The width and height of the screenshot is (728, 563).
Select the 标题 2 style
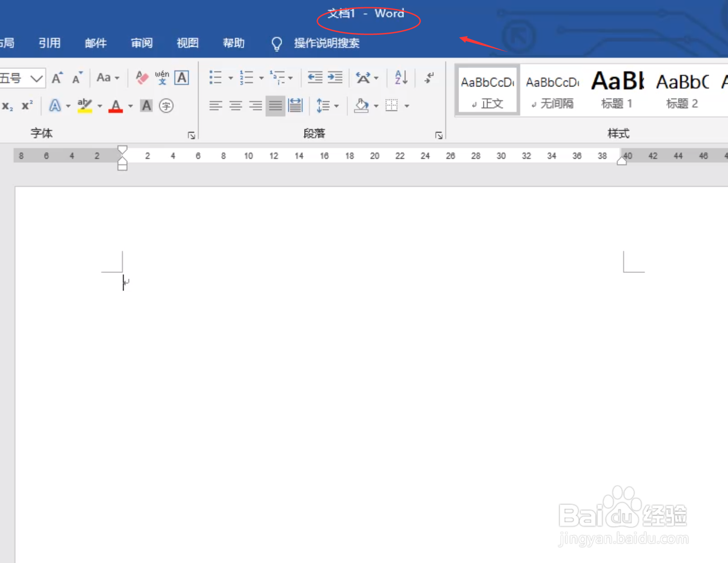tap(682, 91)
